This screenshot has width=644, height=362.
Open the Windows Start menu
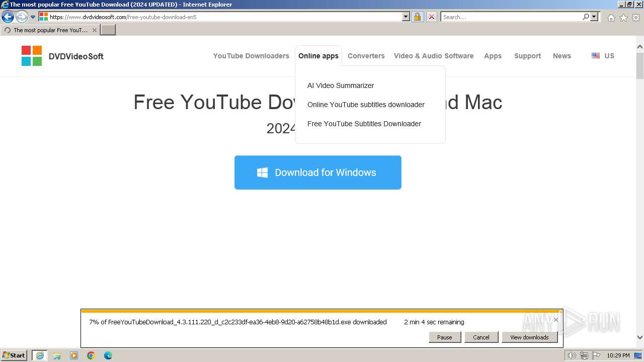tap(14, 355)
